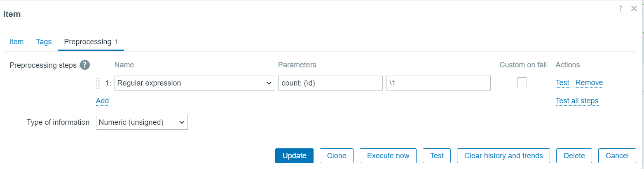Click the preprocessing steps help icon
Viewport: 644px width, 169px height.
coord(85,65)
